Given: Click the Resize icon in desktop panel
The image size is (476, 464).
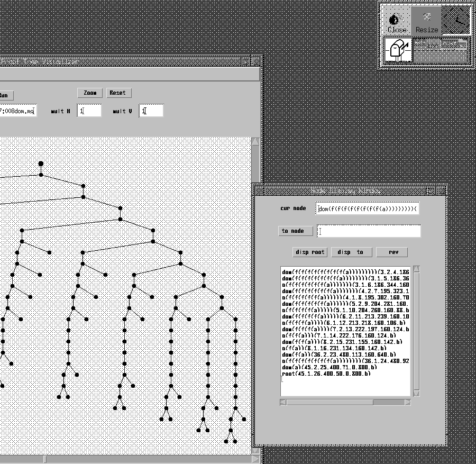Looking at the screenshot, I should tap(426, 22).
